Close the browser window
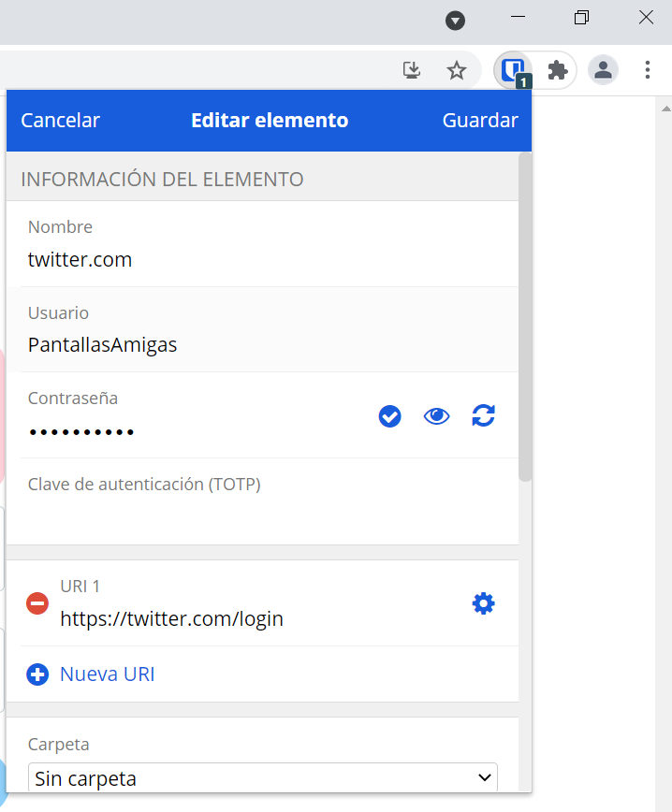The width and height of the screenshot is (672, 812). point(646,17)
